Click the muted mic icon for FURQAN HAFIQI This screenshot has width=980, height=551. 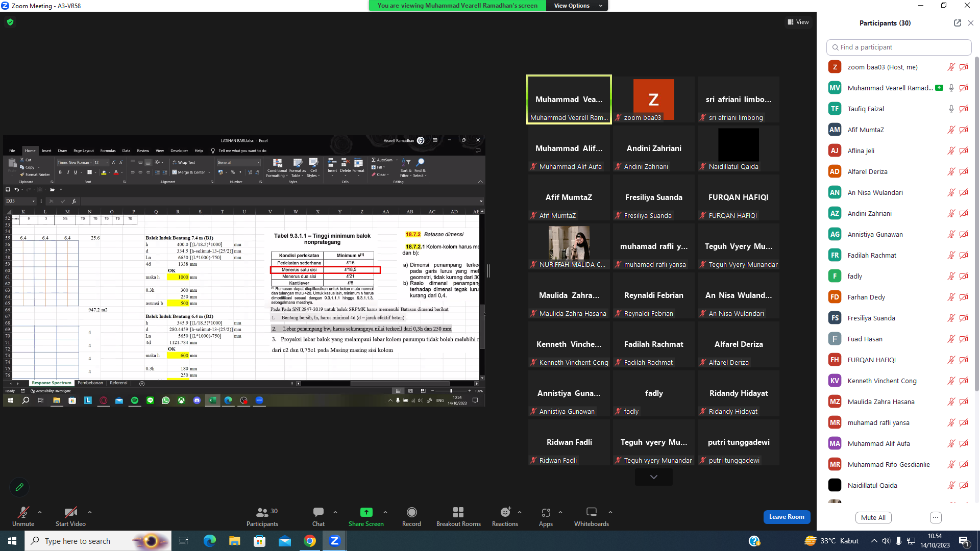pos(951,360)
